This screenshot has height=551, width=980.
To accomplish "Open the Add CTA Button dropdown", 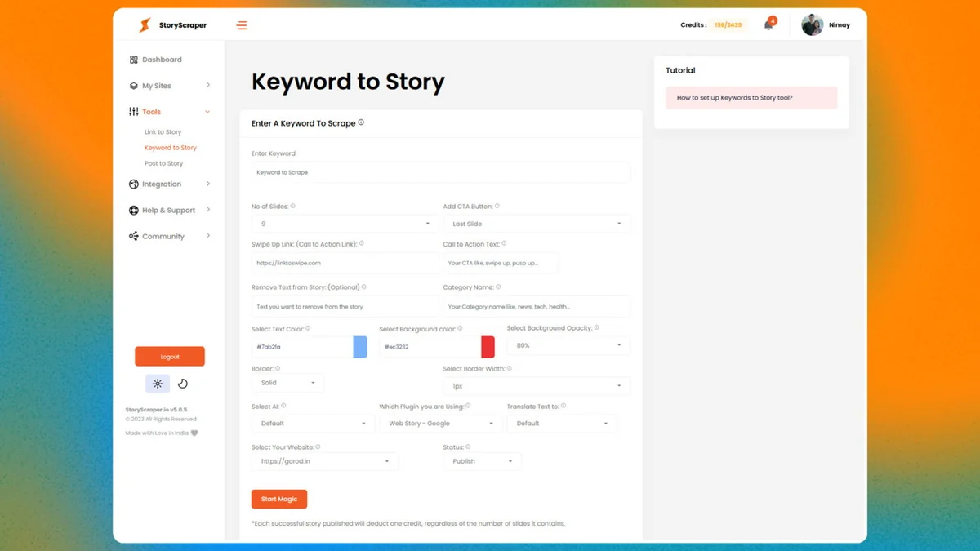I will click(537, 224).
